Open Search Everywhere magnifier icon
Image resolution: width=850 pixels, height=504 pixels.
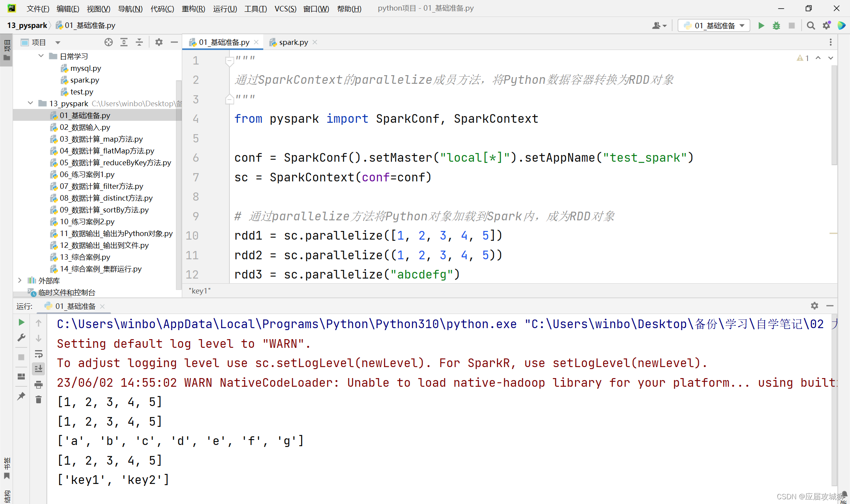(811, 25)
